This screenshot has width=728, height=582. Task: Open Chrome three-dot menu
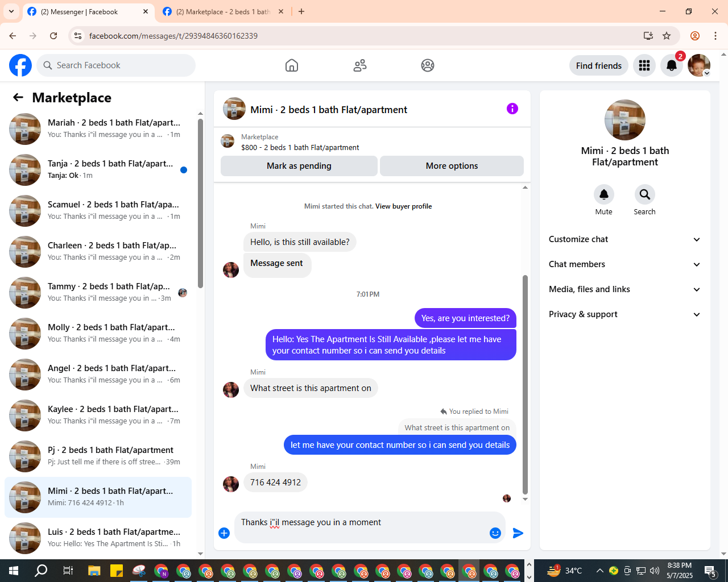(x=715, y=36)
